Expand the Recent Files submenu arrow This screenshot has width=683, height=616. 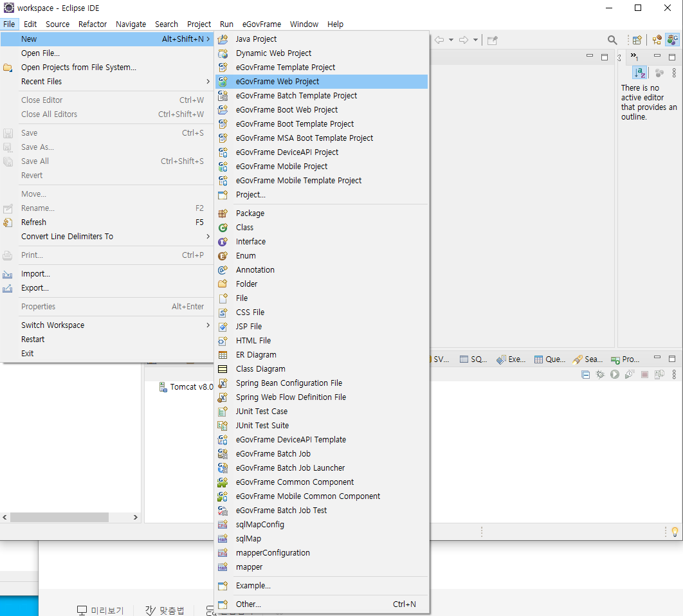coord(208,82)
